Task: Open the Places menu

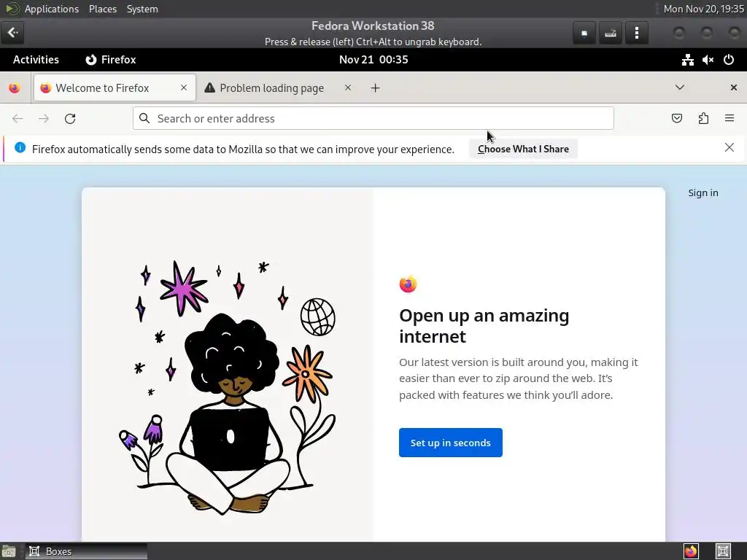Action: [103, 9]
